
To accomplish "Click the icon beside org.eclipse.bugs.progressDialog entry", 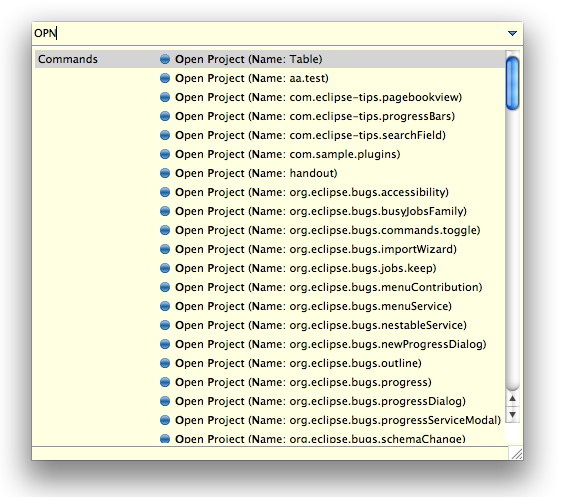I will pos(165,401).
